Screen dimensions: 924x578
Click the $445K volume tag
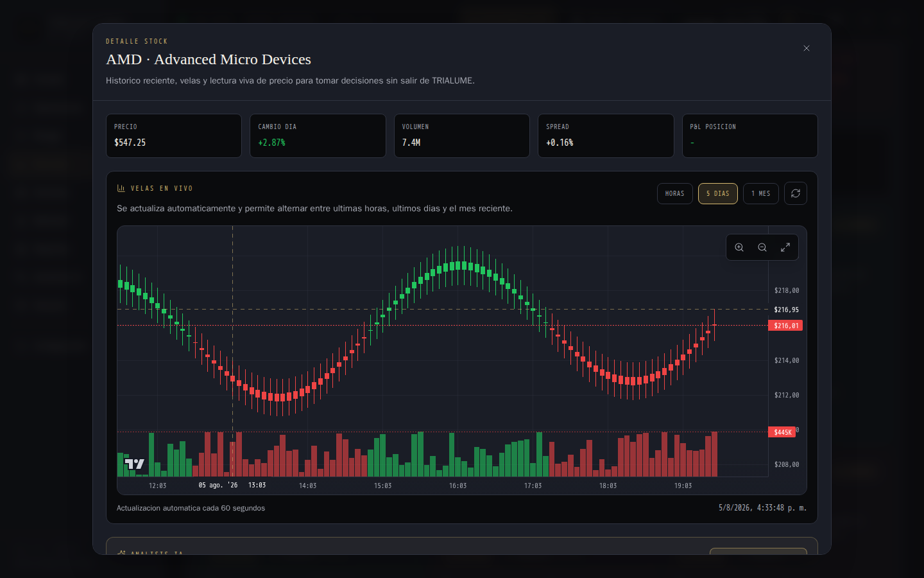(x=782, y=432)
